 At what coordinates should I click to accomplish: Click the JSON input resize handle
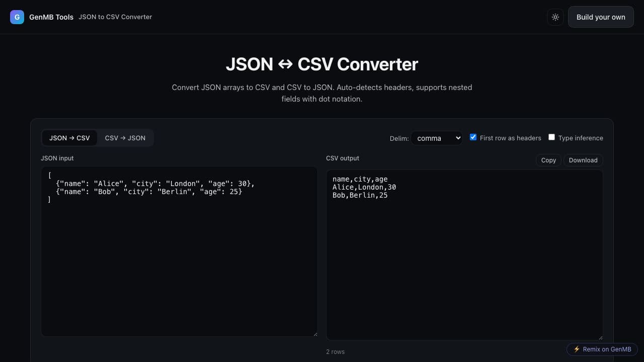coord(315,334)
